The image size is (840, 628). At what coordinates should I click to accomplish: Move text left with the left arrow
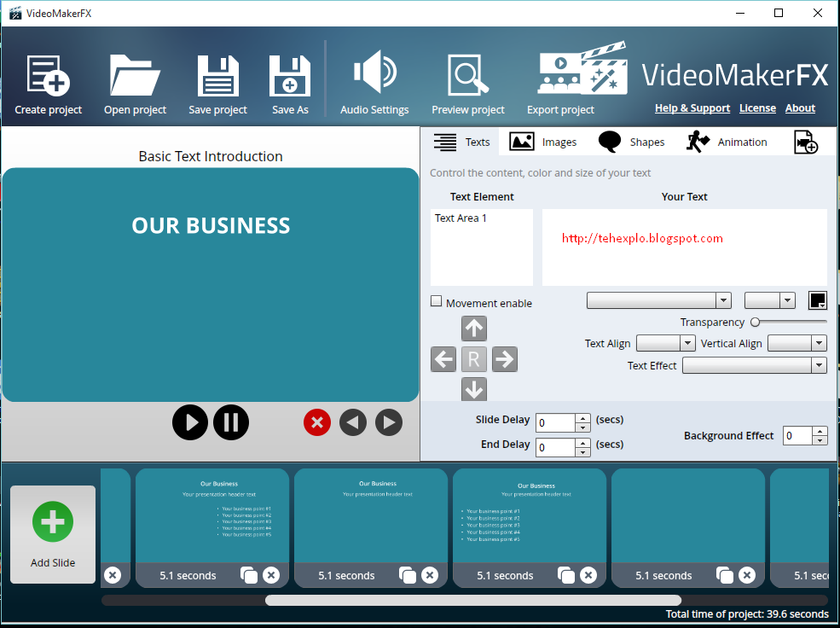(443, 359)
